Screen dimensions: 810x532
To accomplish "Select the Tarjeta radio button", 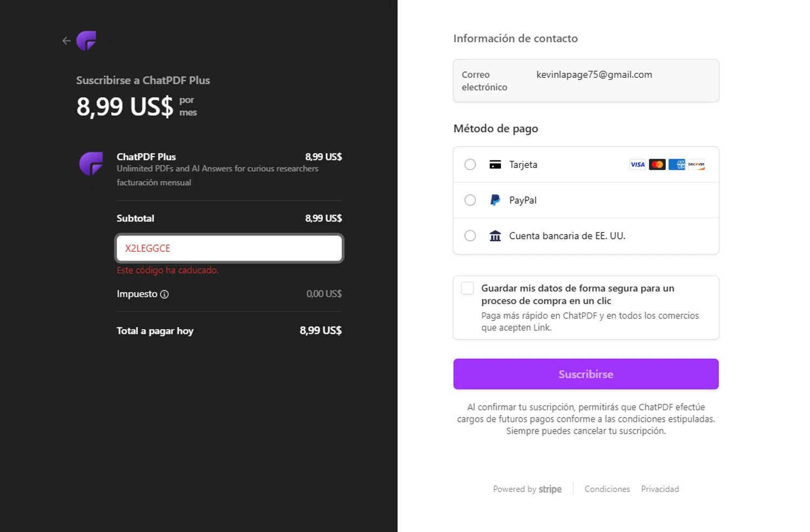I will [x=470, y=165].
